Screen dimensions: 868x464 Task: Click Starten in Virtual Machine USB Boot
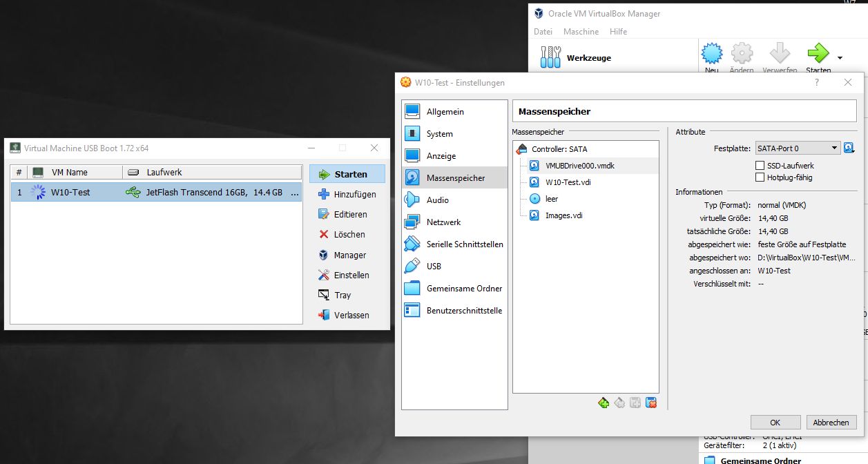click(x=347, y=174)
